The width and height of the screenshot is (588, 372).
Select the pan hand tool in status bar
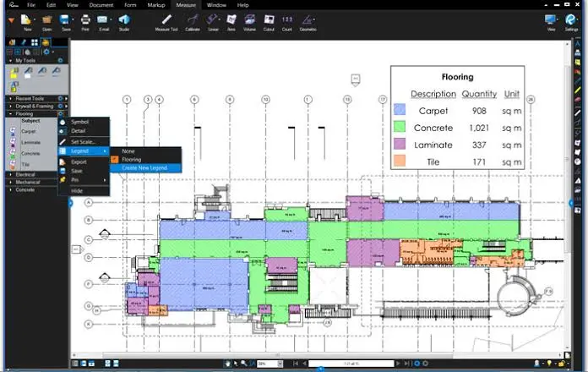tap(227, 364)
